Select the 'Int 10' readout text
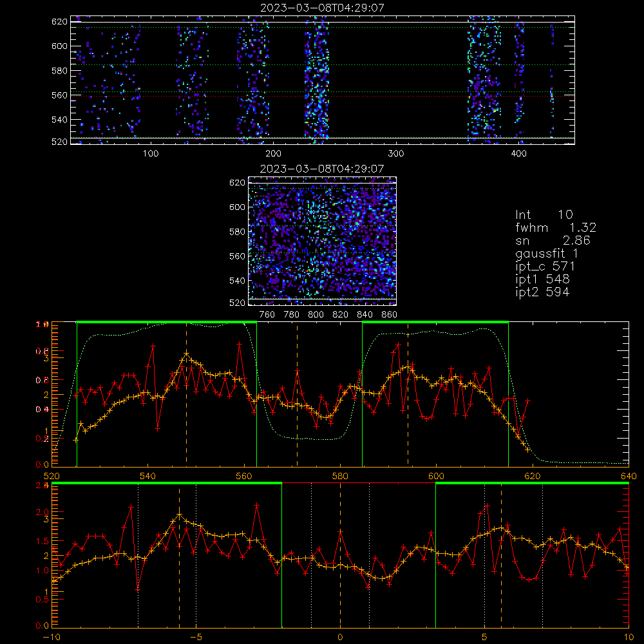This screenshot has height=644, width=644. click(544, 214)
